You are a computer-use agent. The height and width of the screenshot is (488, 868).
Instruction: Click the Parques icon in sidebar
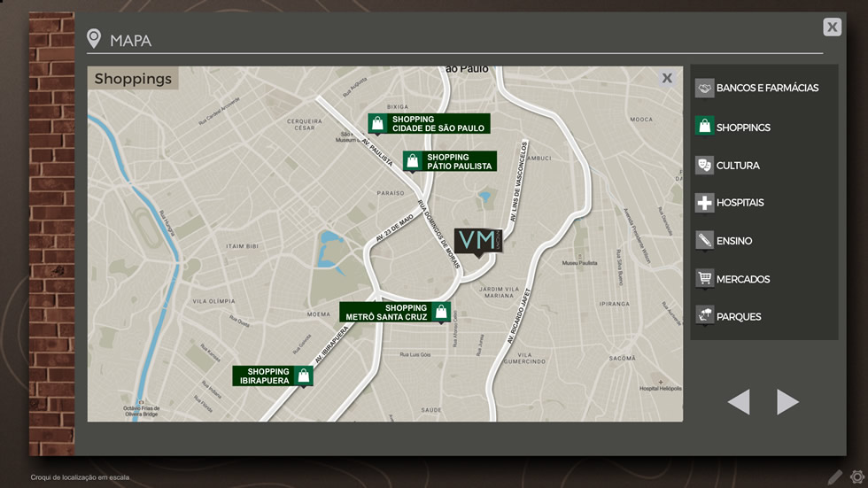tap(704, 316)
